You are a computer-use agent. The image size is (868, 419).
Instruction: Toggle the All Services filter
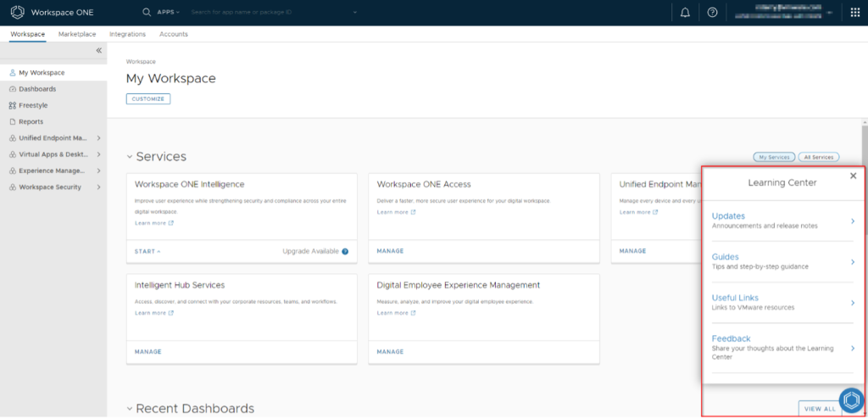819,158
